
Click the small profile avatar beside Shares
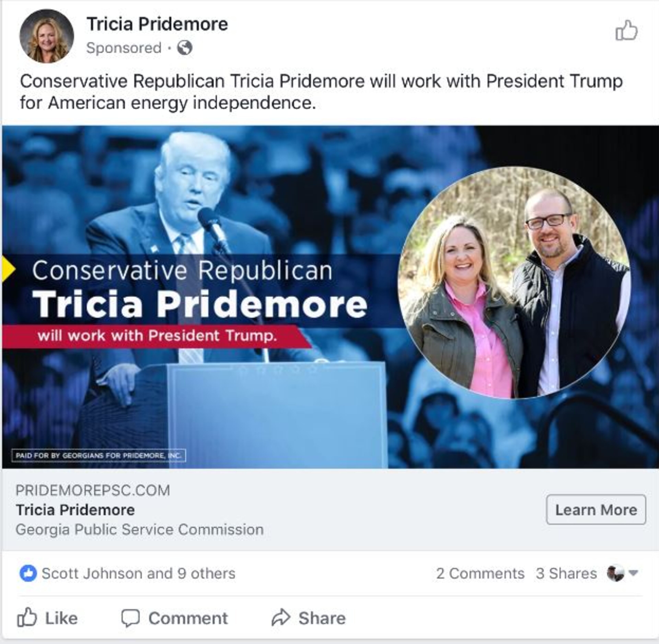616,573
